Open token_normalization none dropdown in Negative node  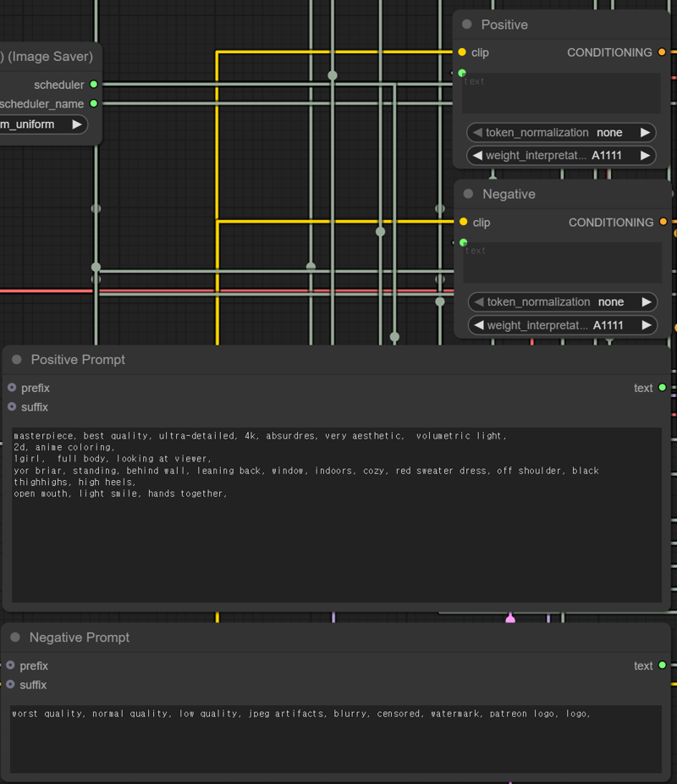563,302
